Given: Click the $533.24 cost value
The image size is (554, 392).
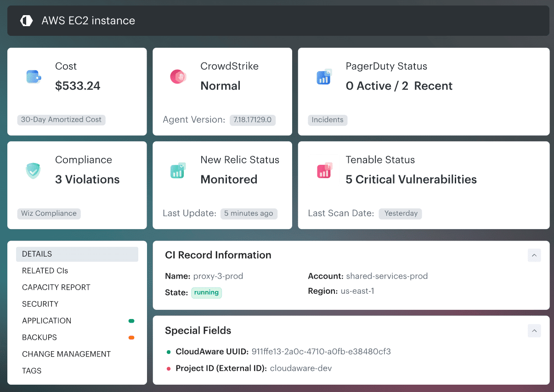Looking at the screenshot, I should (78, 86).
